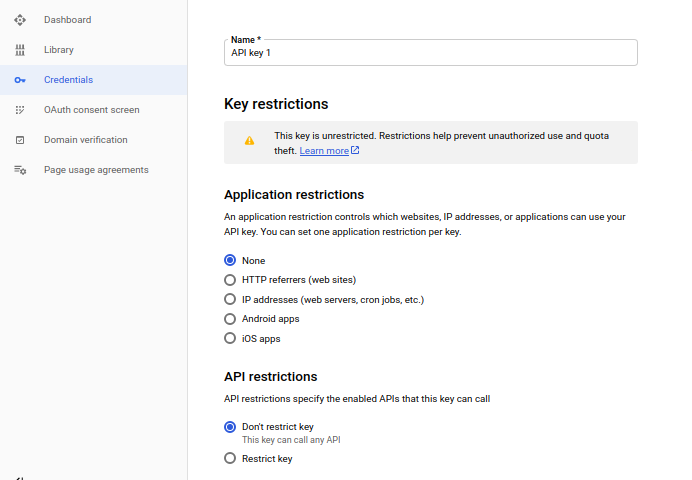Open the Domain verification page

(x=85, y=140)
